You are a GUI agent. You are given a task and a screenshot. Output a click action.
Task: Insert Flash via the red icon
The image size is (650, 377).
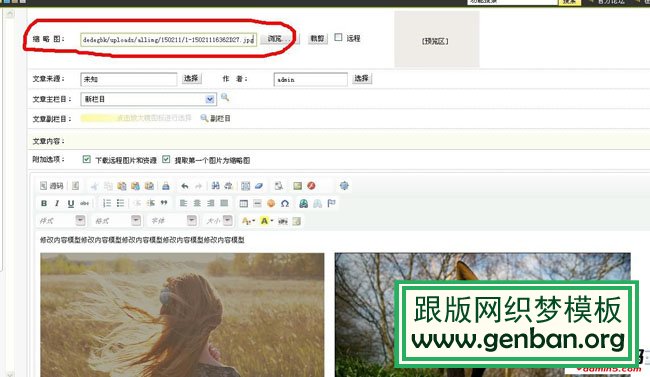click(311, 186)
